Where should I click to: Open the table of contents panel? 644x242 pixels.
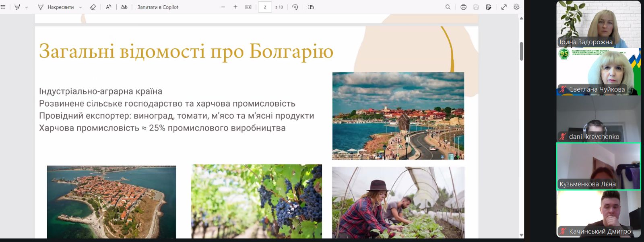pos(3,7)
